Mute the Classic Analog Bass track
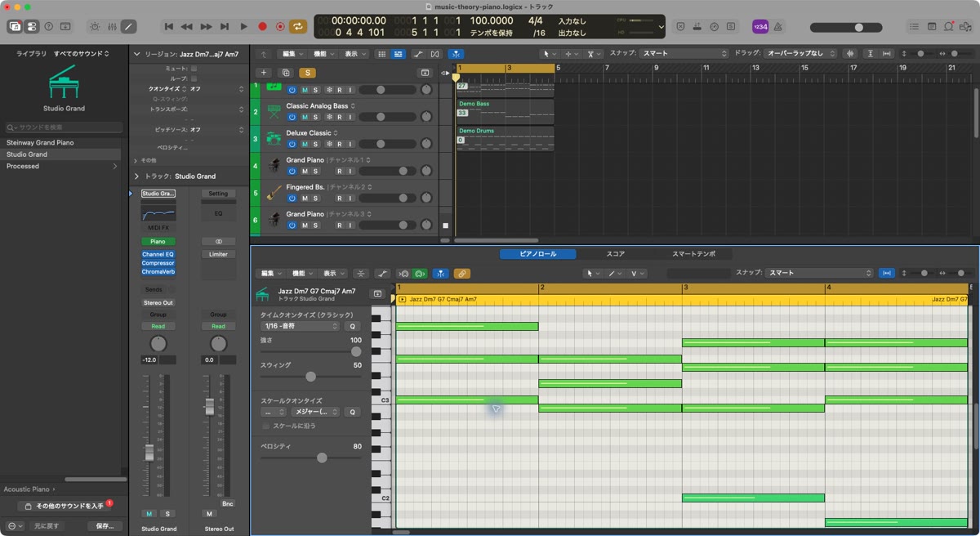This screenshot has width=980, height=536. pyautogui.click(x=304, y=117)
